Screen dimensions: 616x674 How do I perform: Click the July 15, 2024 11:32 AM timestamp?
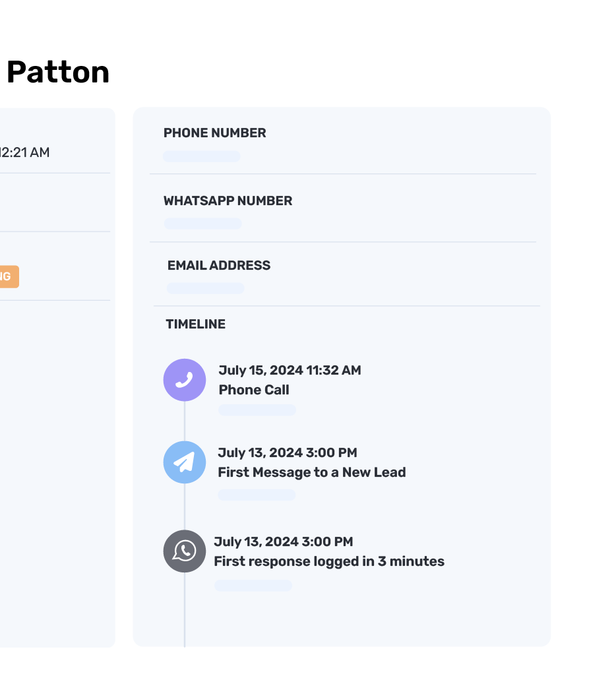pos(290,371)
